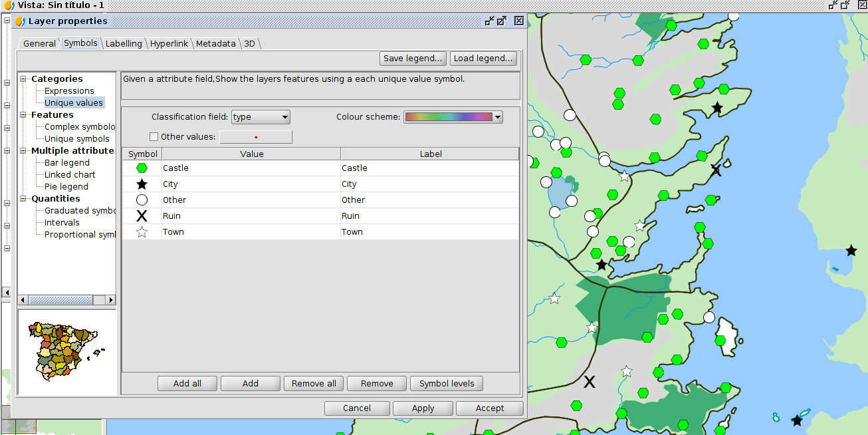
Task: Click the black star City symbol
Action: (x=142, y=184)
